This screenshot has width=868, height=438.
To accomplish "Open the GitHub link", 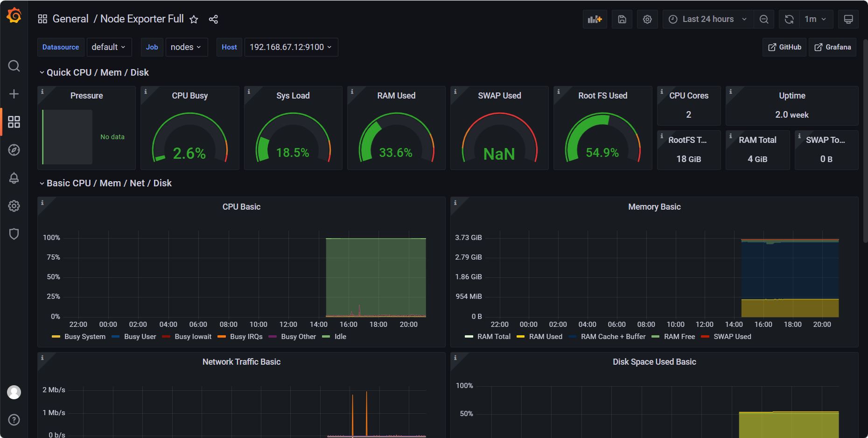I will pyautogui.click(x=784, y=47).
